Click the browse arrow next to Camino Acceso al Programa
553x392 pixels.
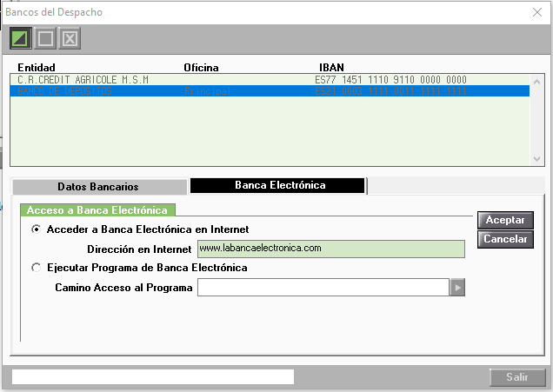coord(457,288)
